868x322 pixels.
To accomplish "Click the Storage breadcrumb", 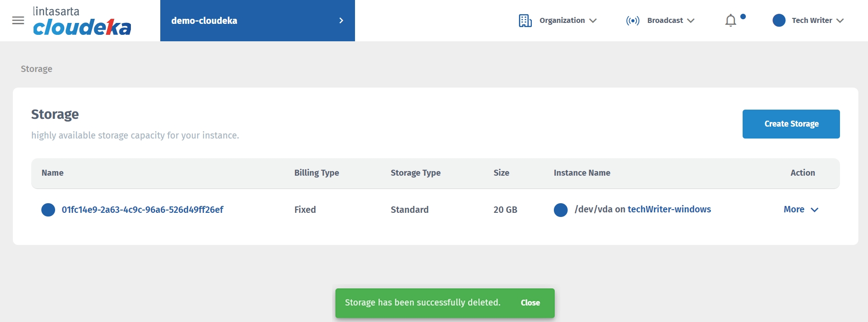I will 36,69.
